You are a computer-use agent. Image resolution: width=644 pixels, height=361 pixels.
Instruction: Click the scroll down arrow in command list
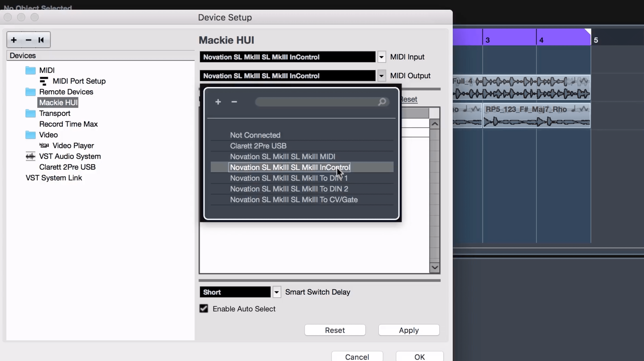[434, 268]
